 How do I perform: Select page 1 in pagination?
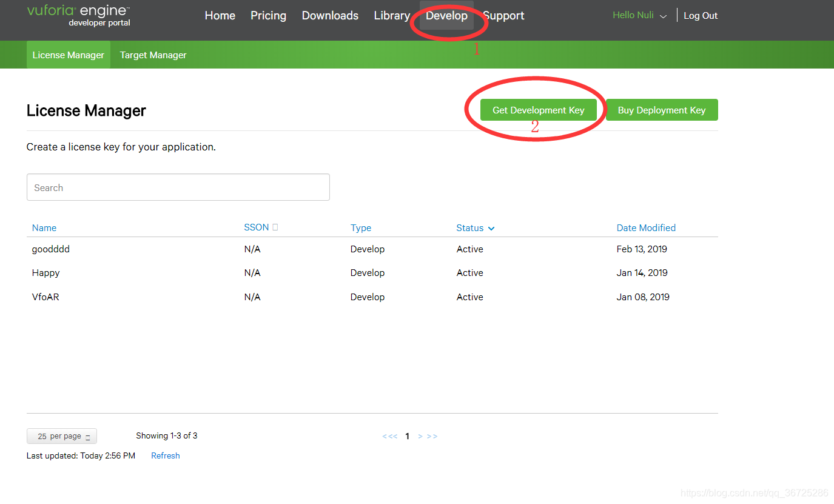pyautogui.click(x=408, y=436)
